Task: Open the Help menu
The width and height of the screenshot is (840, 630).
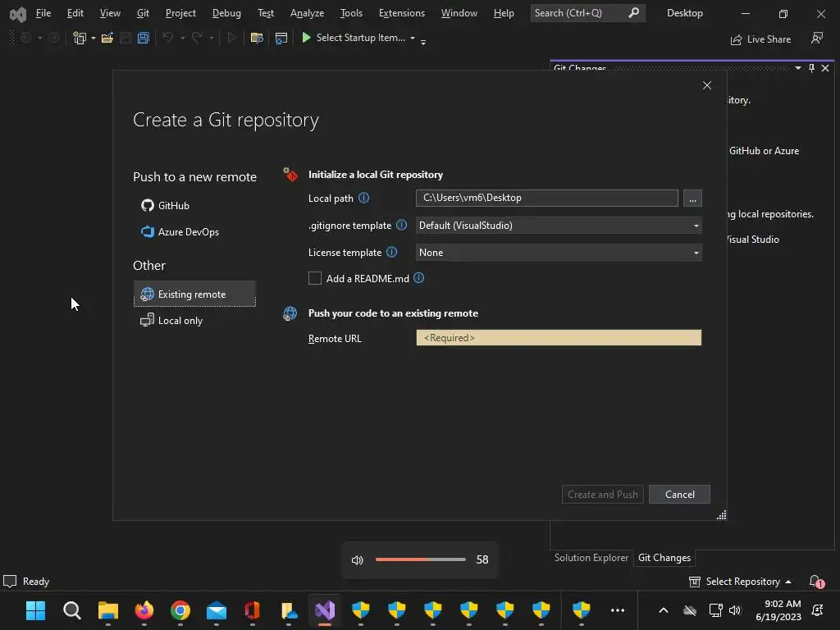Action: pos(504,13)
